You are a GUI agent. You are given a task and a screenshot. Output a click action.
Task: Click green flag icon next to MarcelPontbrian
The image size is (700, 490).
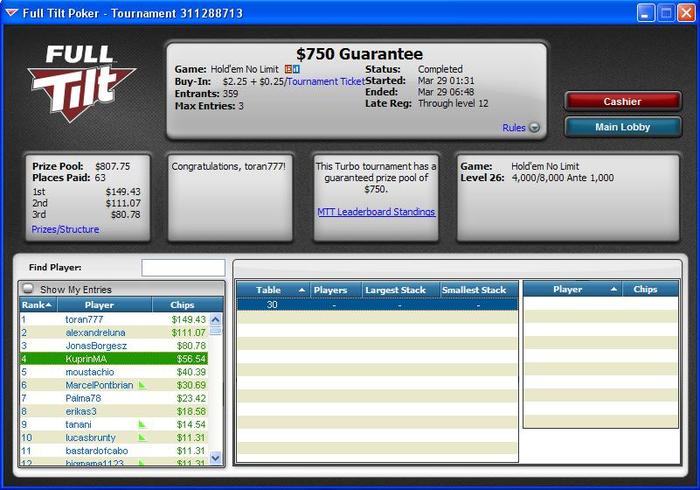[142, 385]
